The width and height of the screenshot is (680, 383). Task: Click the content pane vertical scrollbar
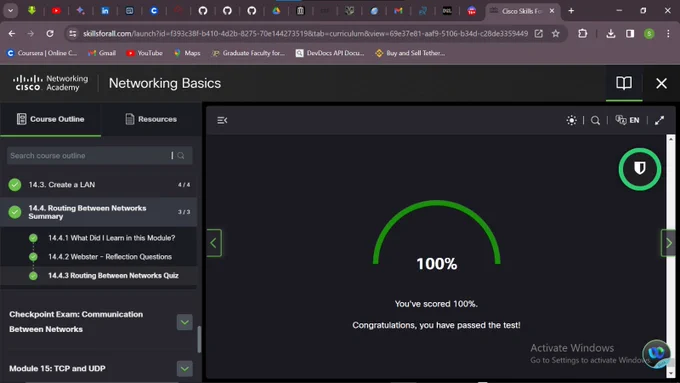point(670,256)
